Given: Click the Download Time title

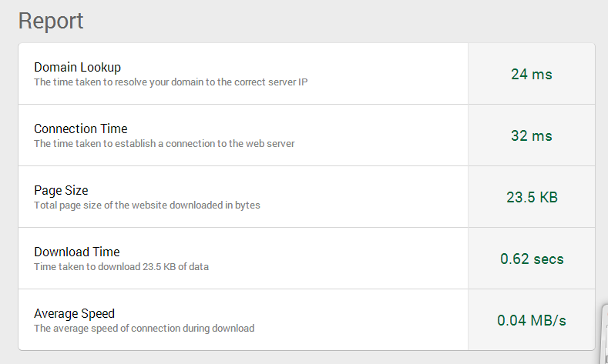Looking at the screenshot, I should click(x=77, y=252).
